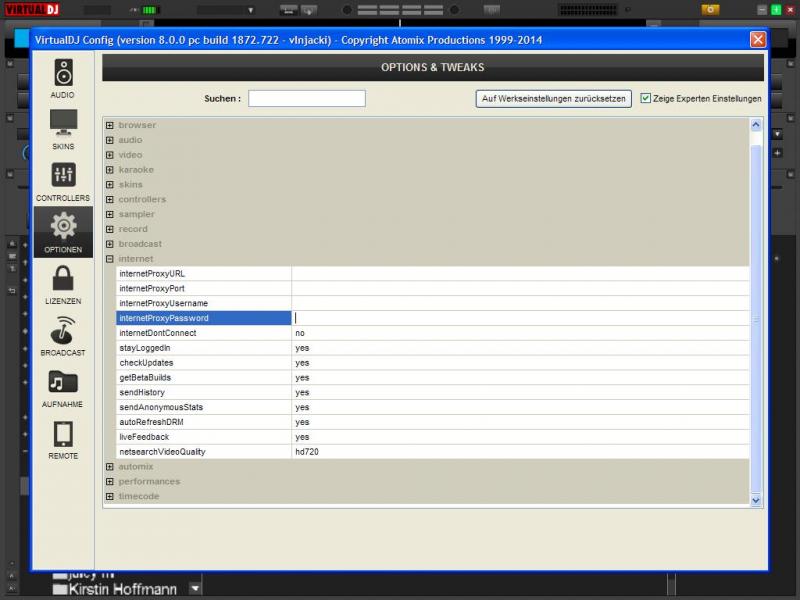Click the options list scroll up arrow

(x=756, y=125)
